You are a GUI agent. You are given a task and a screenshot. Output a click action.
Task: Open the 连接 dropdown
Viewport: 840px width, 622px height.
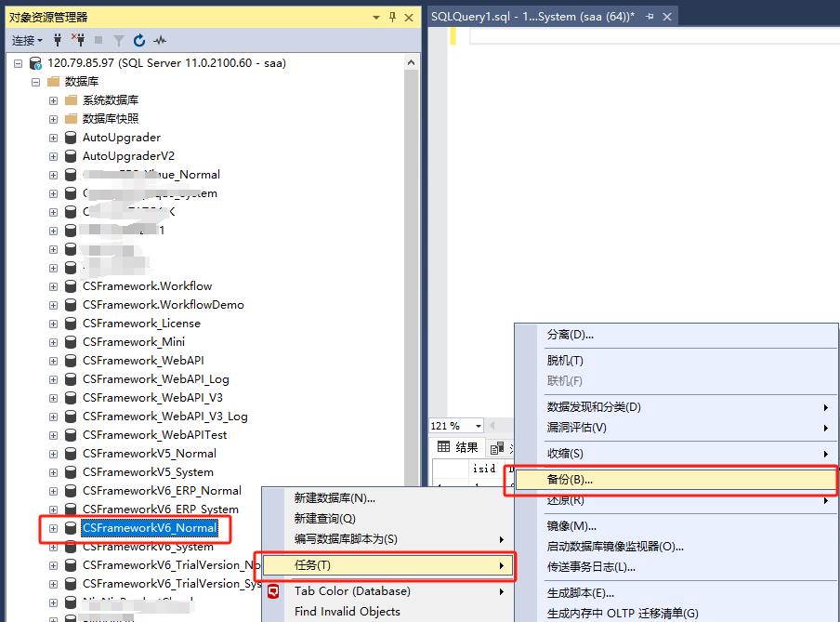26,40
